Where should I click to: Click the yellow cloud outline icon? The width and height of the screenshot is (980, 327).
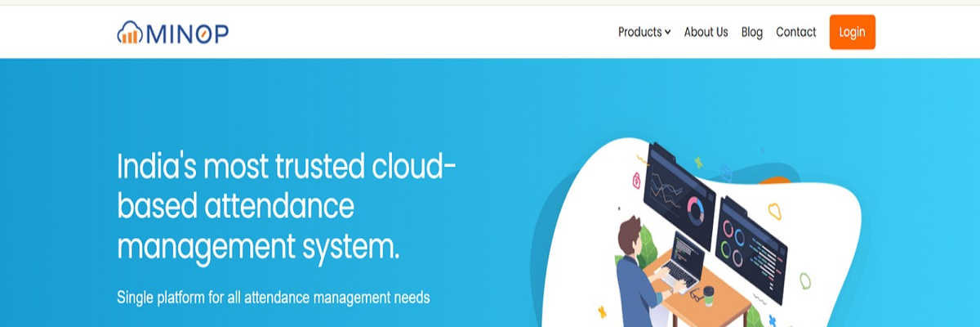(x=776, y=212)
